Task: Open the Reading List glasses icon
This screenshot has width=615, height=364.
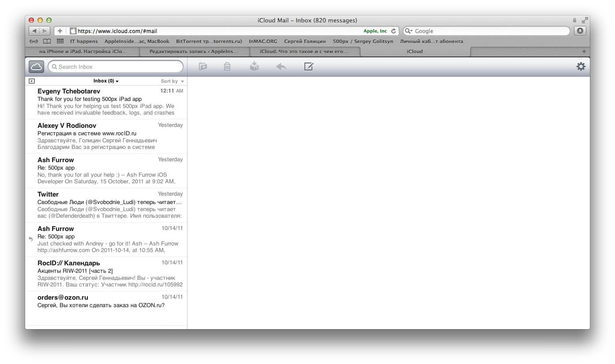Action: click(34, 41)
